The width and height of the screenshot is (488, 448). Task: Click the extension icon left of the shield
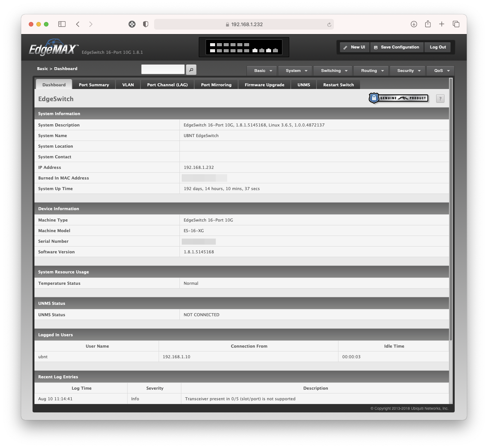pyautogui.click(x=132, y=24)
